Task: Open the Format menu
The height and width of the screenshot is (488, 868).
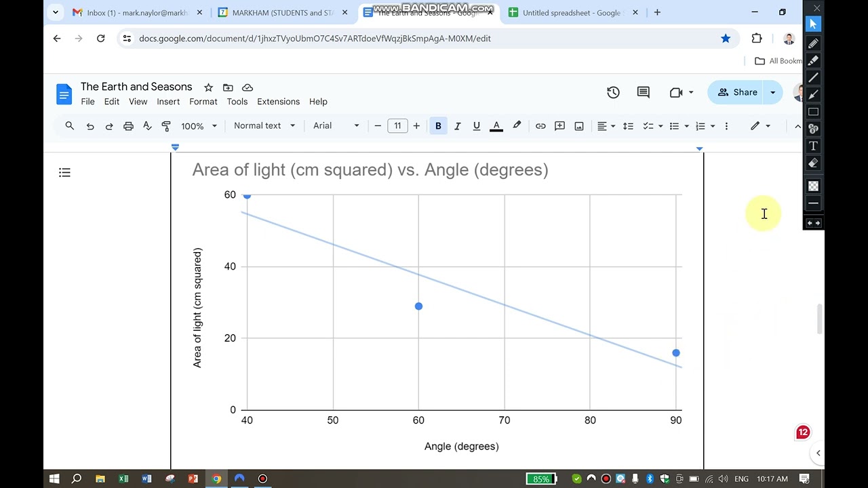Action: [x=203, y=102]
